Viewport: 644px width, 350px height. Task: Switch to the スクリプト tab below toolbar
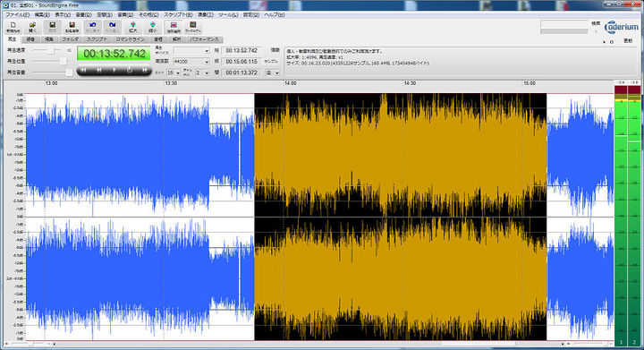[x=97, y=39]
